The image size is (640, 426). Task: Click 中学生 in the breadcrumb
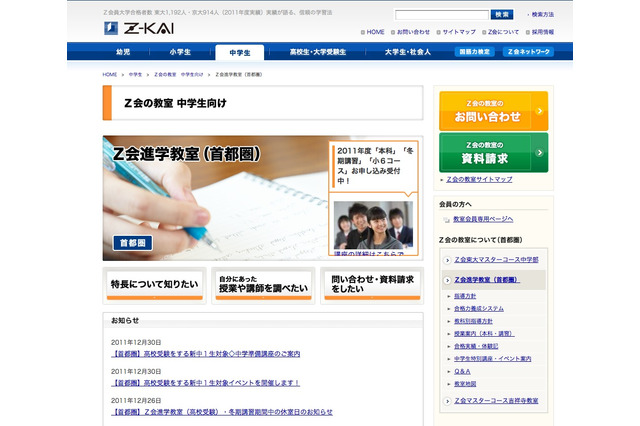(x=135, y=75)
